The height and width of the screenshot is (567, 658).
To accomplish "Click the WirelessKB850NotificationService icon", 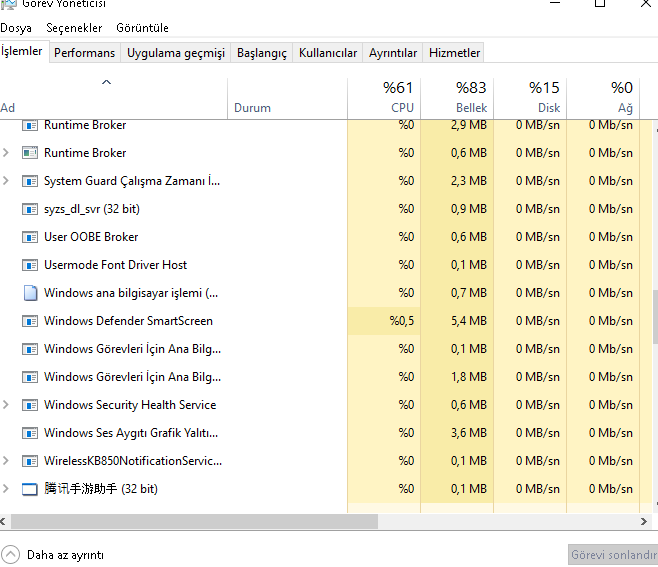I will click(30, 461).
